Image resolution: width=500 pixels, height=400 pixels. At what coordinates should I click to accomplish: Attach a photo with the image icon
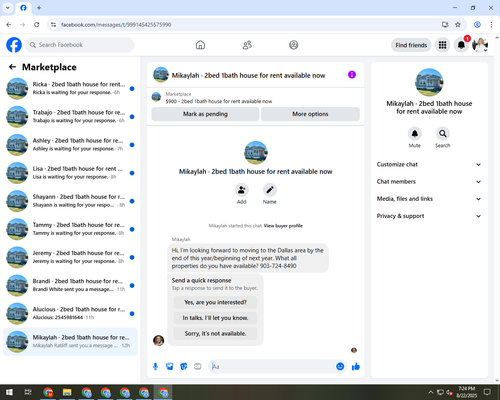coord(170,367)
